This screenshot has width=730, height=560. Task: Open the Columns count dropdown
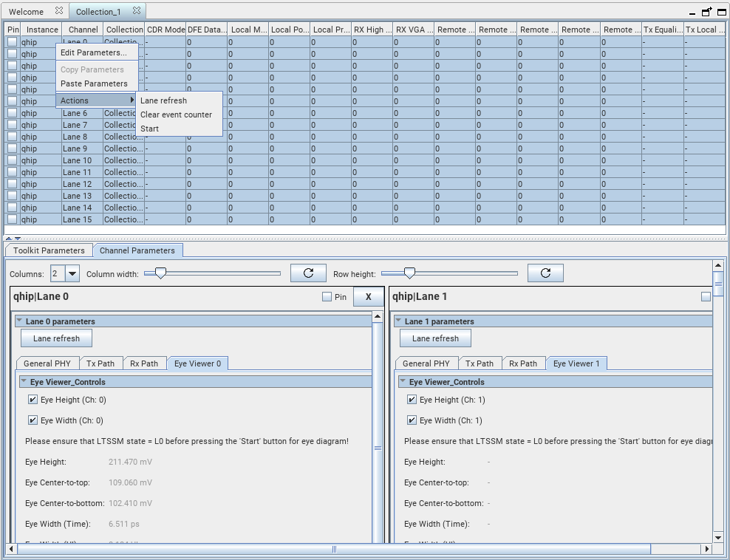(x=72, y=273)
